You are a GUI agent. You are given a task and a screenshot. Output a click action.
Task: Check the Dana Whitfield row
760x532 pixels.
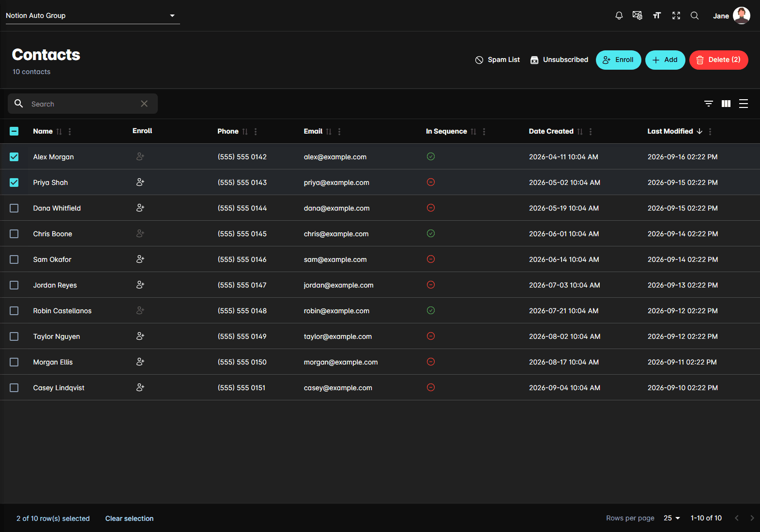click(14, 208)
